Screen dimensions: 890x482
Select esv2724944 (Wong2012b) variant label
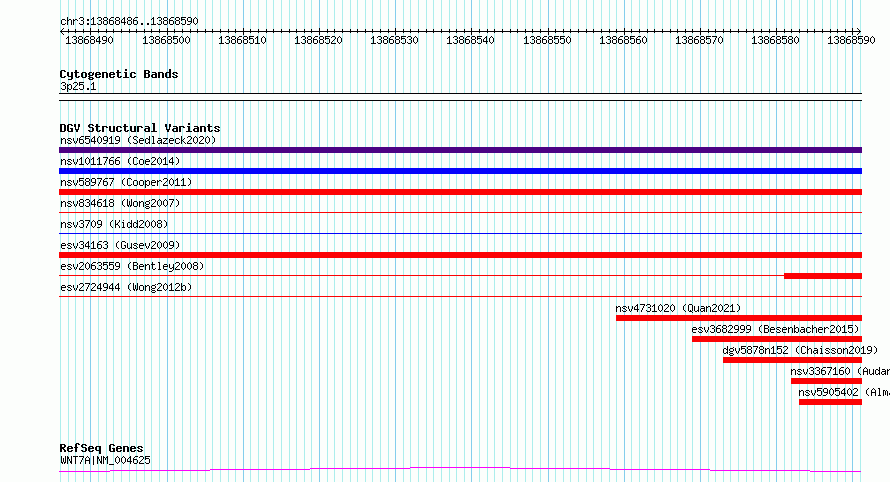pos(126,287)
